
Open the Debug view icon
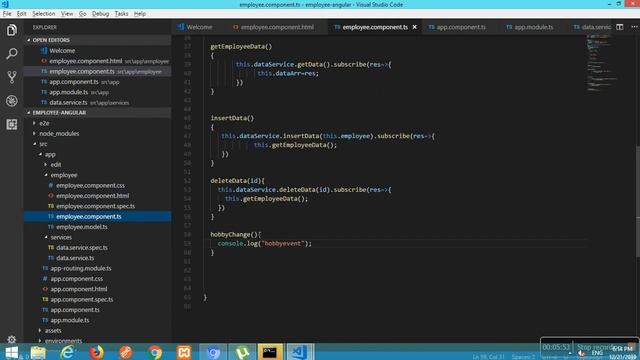coord(11,101)
